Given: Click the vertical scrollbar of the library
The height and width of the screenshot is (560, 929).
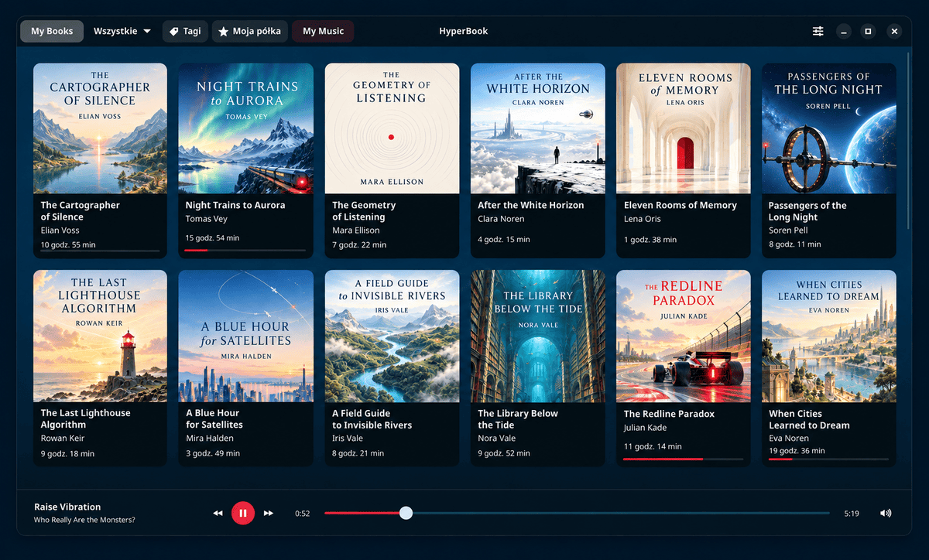Looking at the screenshot, I should click(x=909, y=140).
